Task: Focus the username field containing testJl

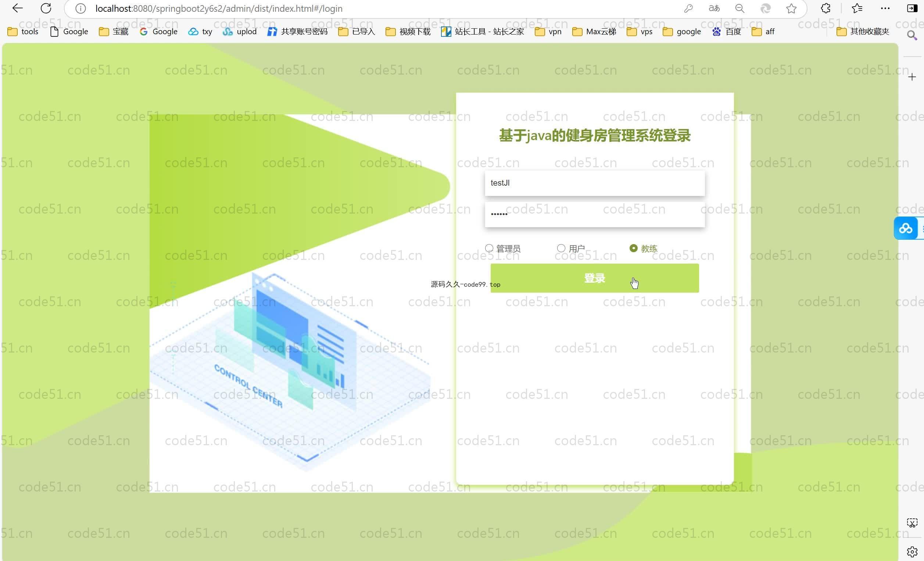Action: (595, 183)
